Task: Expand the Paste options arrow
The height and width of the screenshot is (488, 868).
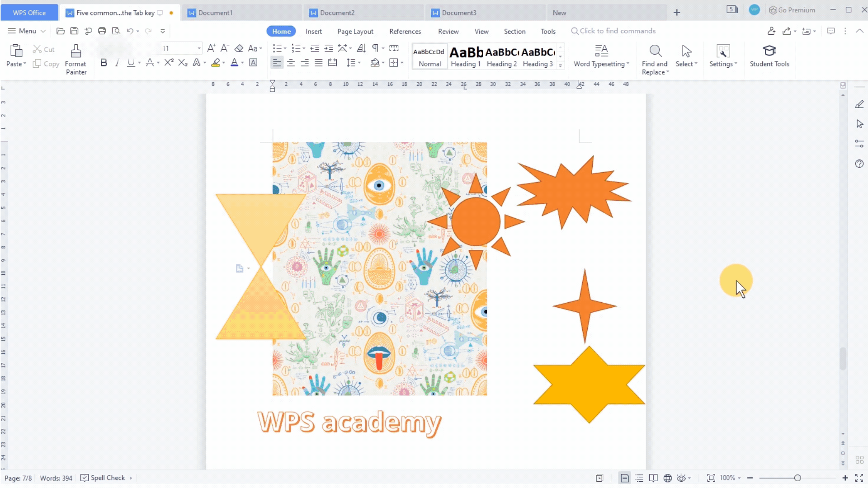Action: pos(24,64)
